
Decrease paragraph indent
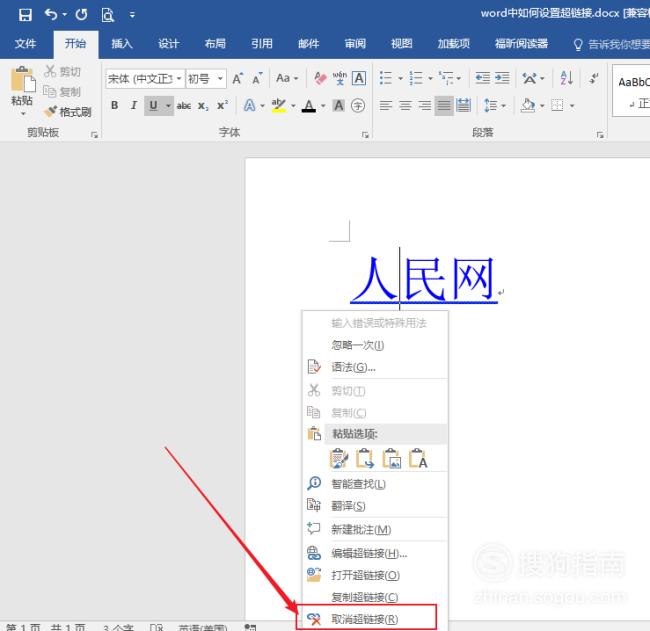point(482,78)
